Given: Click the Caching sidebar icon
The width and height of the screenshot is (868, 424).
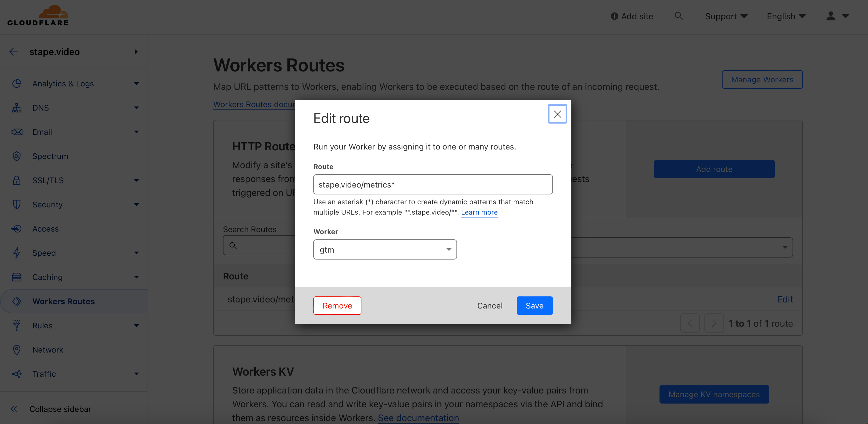Looking at the screenshot, I should pos(16,276).
